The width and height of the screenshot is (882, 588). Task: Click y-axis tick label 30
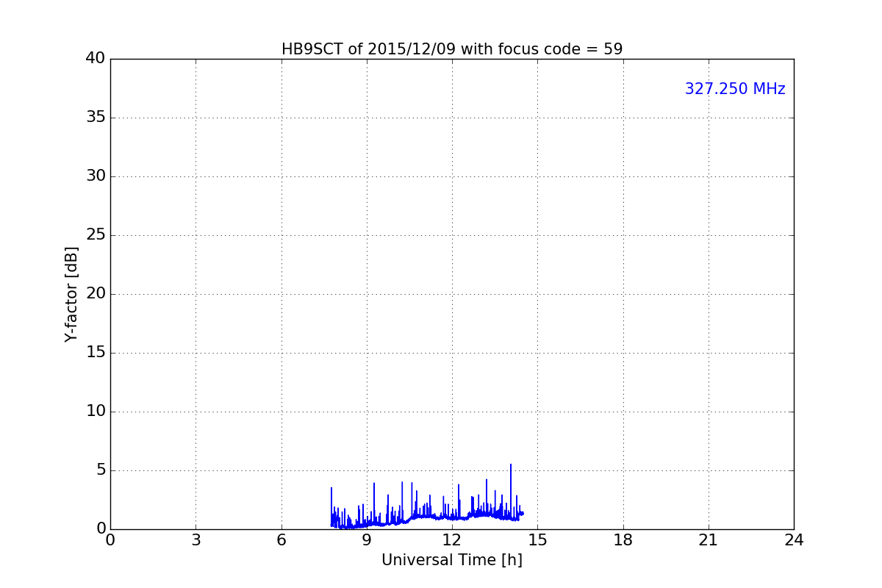(96, 176)
